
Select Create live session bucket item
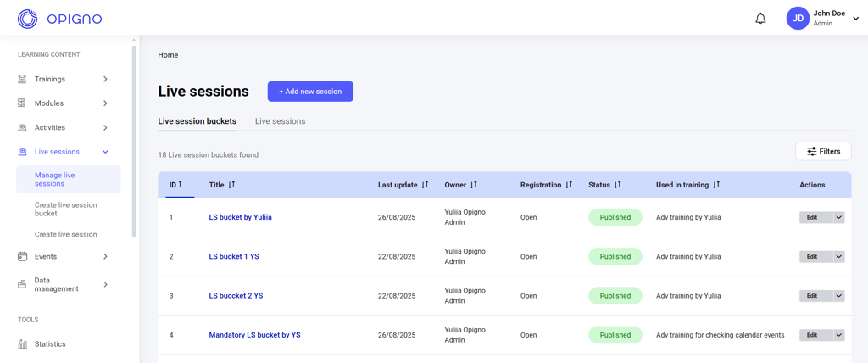pyautogui.click(x=68, y=209)
